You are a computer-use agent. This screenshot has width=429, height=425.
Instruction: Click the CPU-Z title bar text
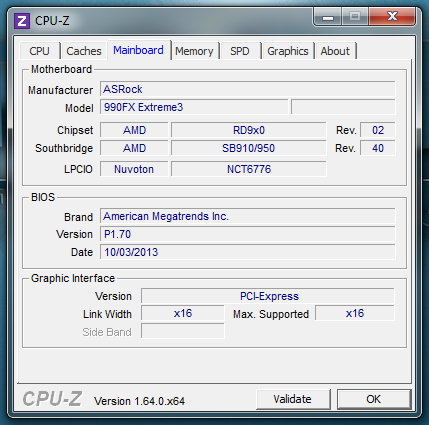(52, 21)
